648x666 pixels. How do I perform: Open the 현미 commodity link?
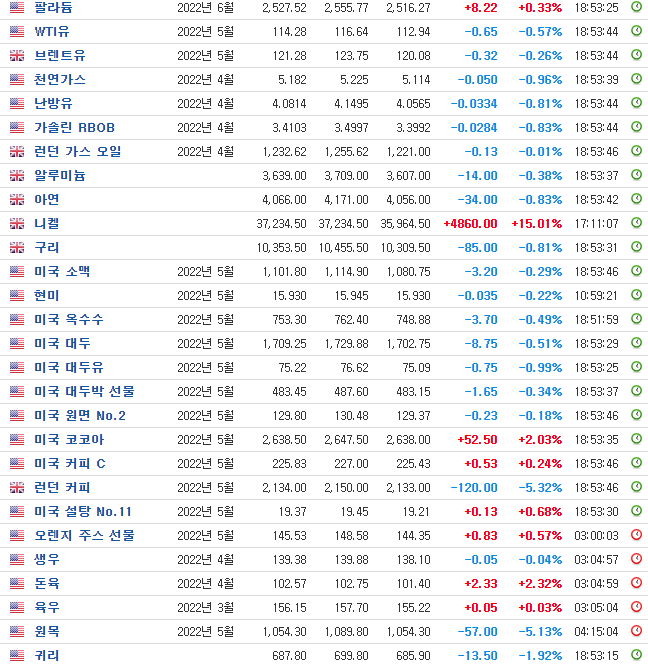coord(47,296)
